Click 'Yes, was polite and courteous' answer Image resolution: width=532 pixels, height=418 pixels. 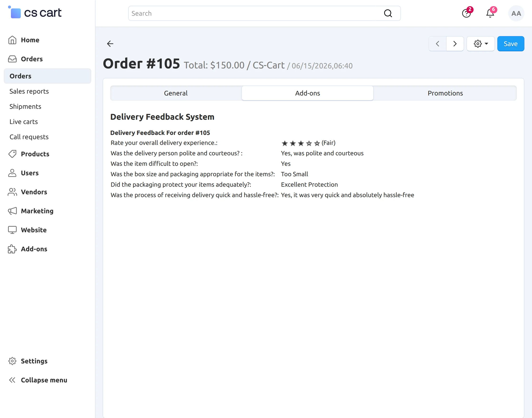coord(322,153)
